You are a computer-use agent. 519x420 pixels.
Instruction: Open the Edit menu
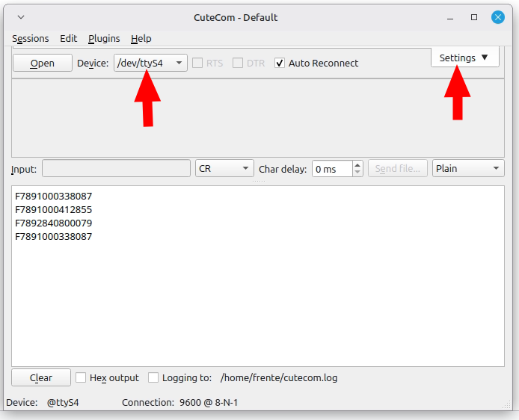(68, 39)
